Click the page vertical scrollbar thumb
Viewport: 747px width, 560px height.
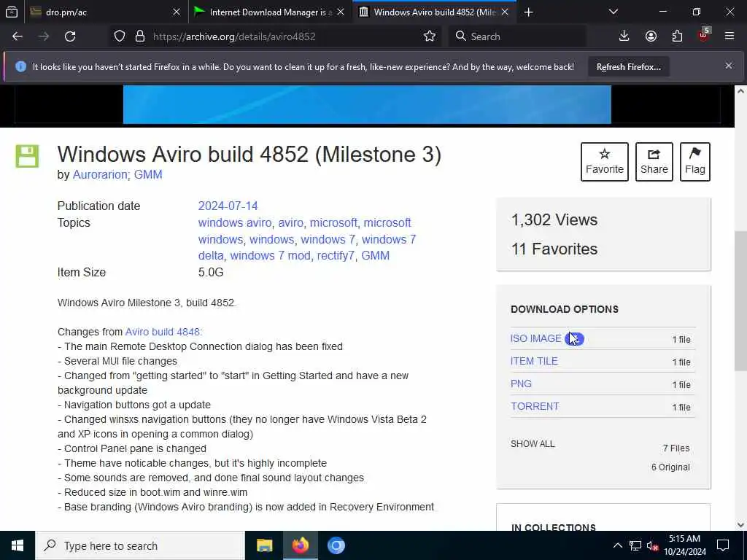point(740,300)
